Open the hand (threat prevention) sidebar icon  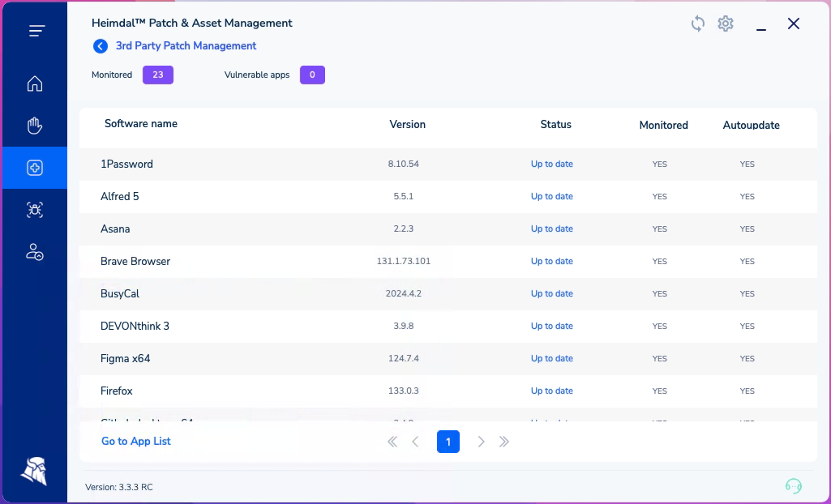click(35, 126)
